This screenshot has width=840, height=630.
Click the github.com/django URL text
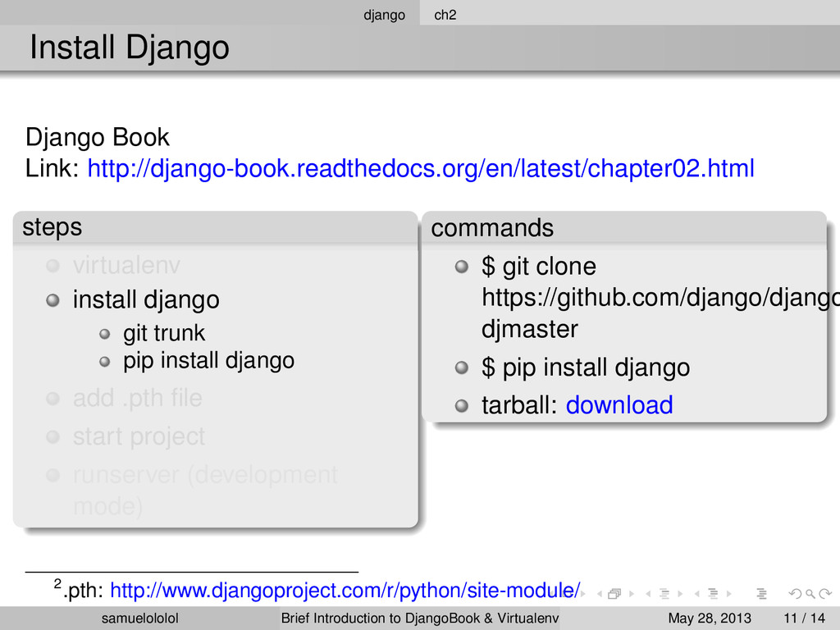tap(660, 298)
